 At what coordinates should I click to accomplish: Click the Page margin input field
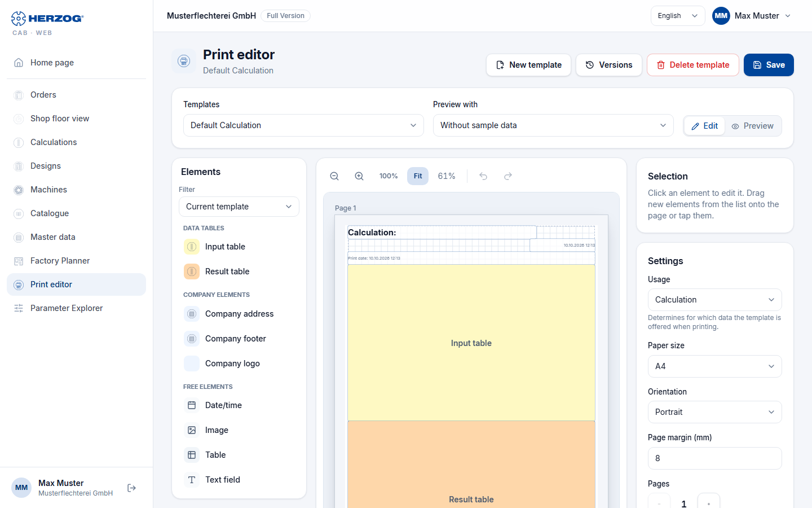(715, 458)
